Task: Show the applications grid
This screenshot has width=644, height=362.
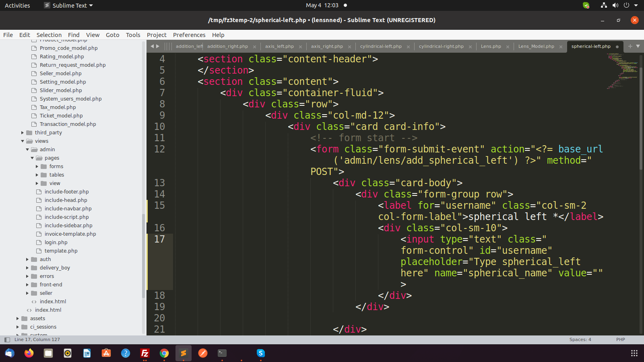Action: (x=634, y=353)
